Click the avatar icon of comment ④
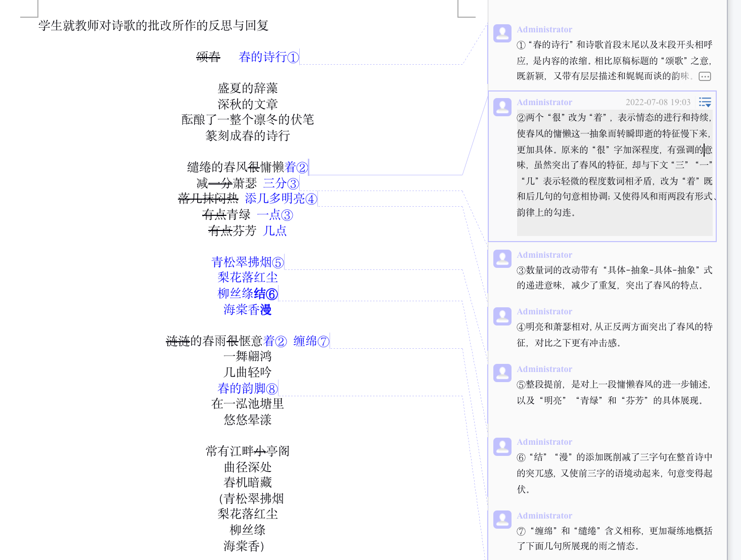The image size is (741, 560). (502, 316)
